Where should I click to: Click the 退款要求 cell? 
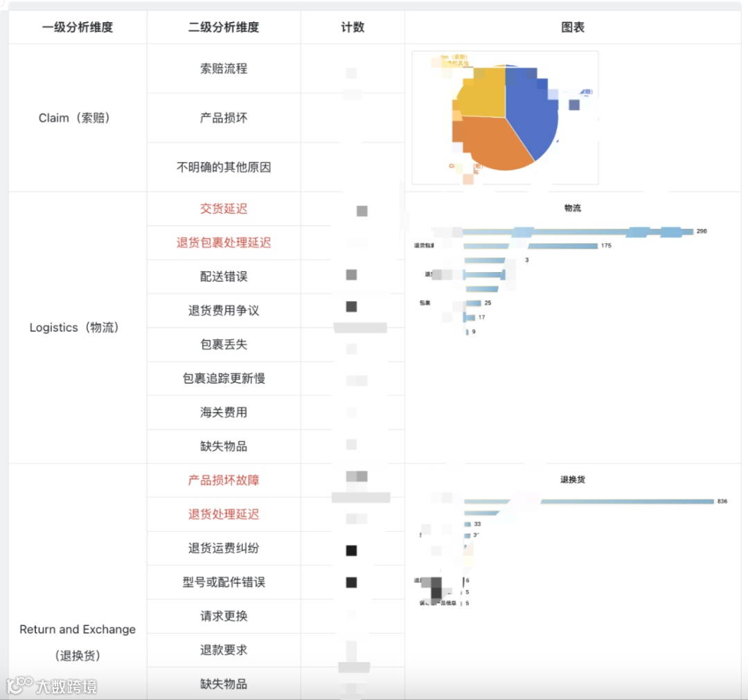pos(224,650)
